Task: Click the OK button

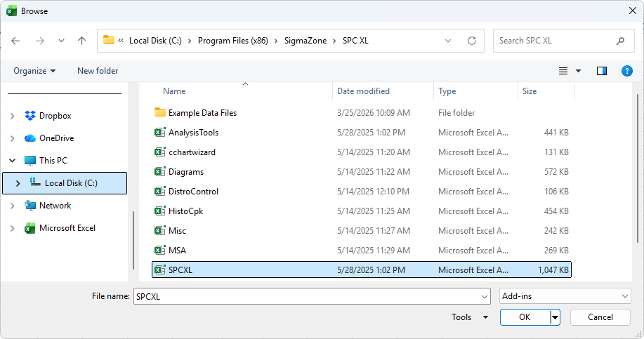Action: [x=525, y=317]
